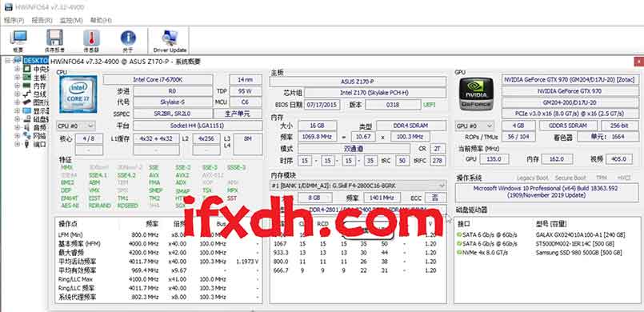Expand the 总线 bus tree node
Image resolution: width=644 pixels, height=312 pixels.
point(18,94)
